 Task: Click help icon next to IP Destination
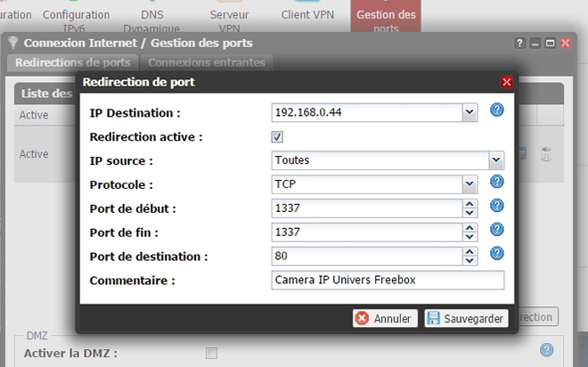click(497, 110)
